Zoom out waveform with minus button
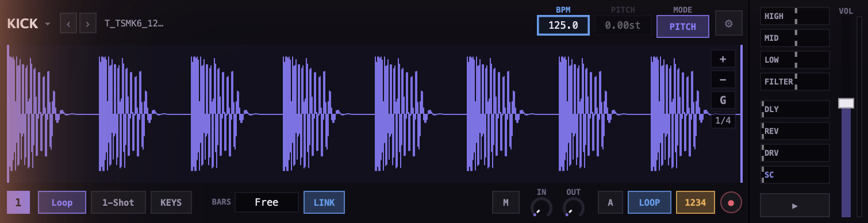 723,80
